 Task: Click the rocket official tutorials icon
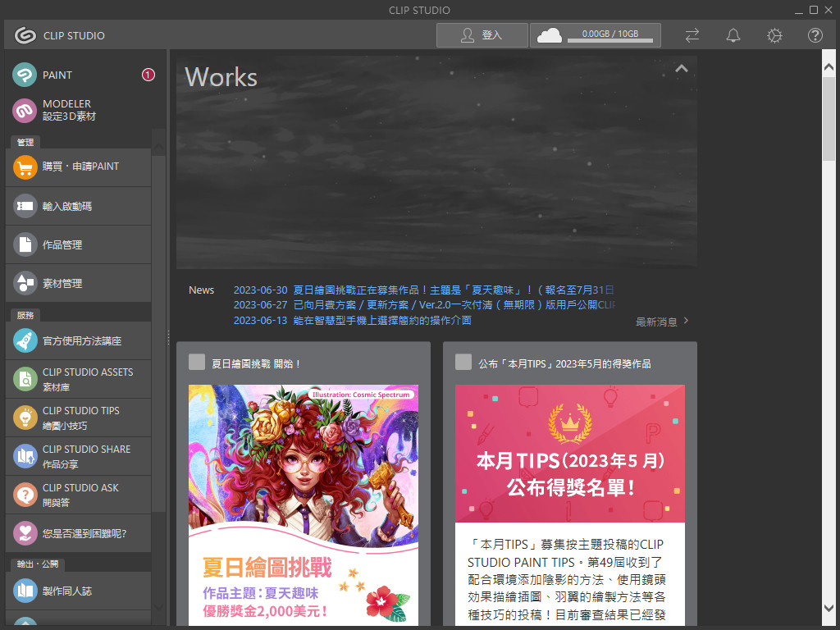(x=25, y=340)
